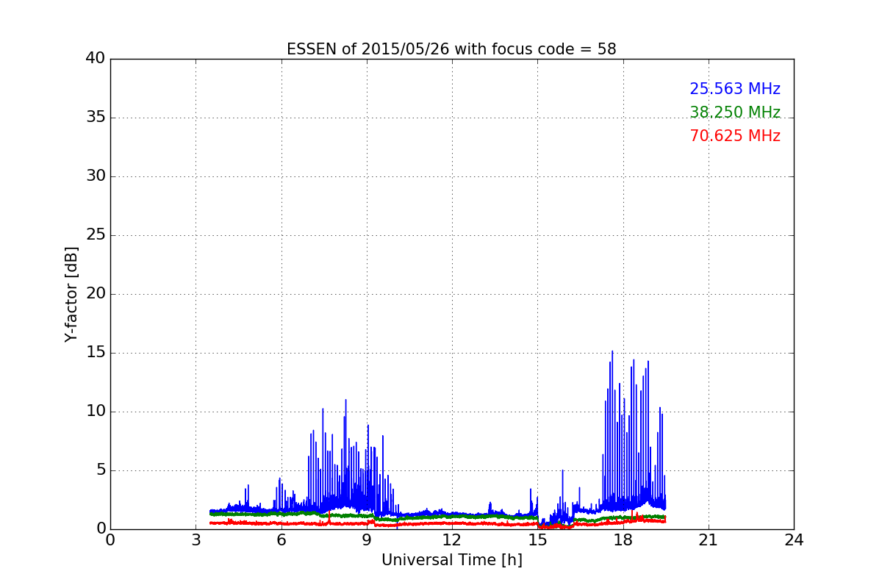Click y-axis tick label '10'
Screen dimensions: 882x588
pyautogui.click(x=96, y=412)
